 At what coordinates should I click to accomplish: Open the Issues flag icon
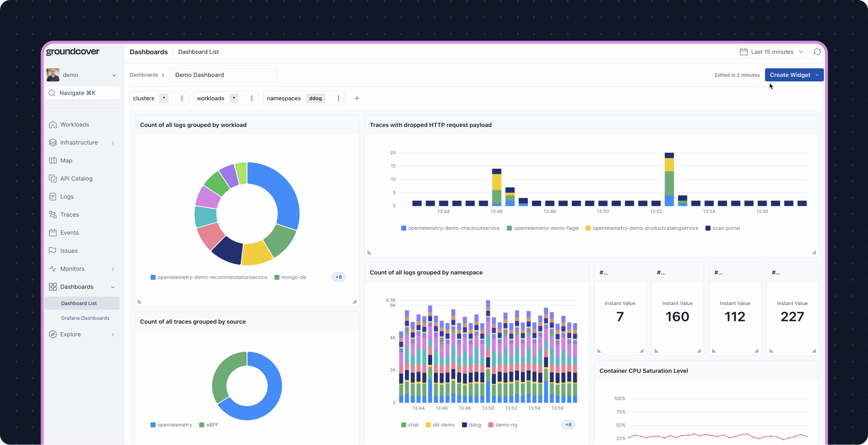tap(53, 251)
